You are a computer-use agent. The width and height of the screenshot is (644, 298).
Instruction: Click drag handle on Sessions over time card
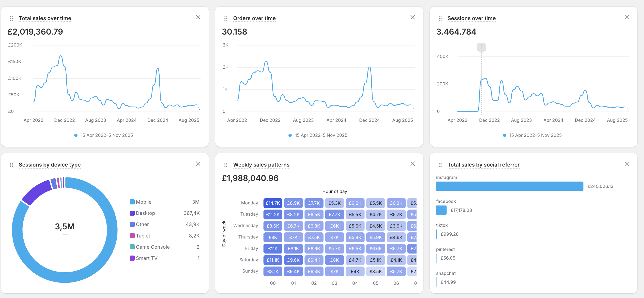(x=440, y=18)
